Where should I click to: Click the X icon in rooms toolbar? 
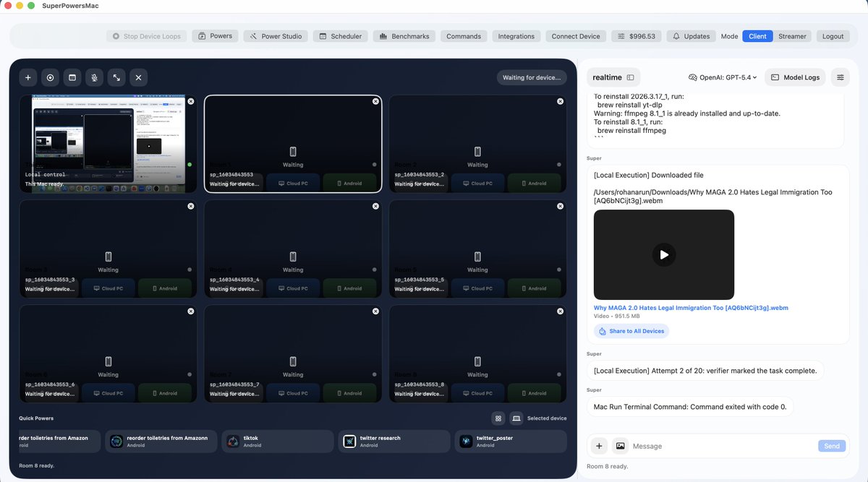(x=138, y=77)
